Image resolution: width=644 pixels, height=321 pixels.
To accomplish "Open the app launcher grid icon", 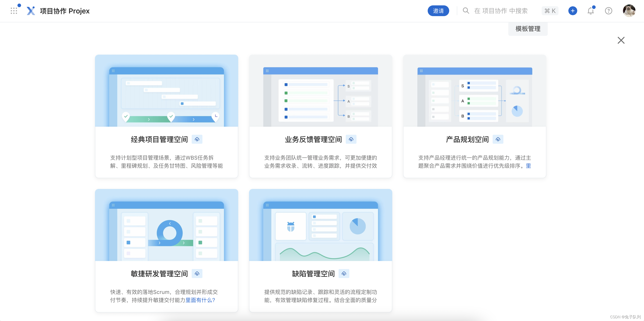I will pyautogui.click(x=14, y=11).
